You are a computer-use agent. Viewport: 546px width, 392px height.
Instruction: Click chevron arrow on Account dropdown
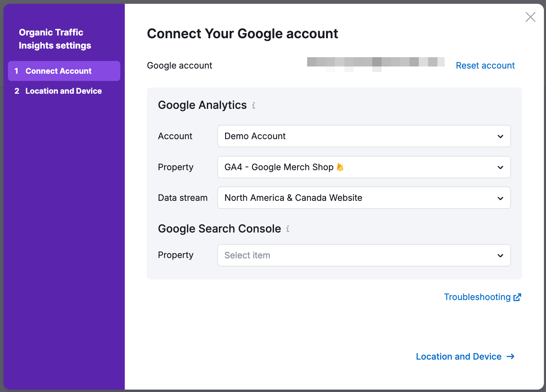click(x=501, y=136)
